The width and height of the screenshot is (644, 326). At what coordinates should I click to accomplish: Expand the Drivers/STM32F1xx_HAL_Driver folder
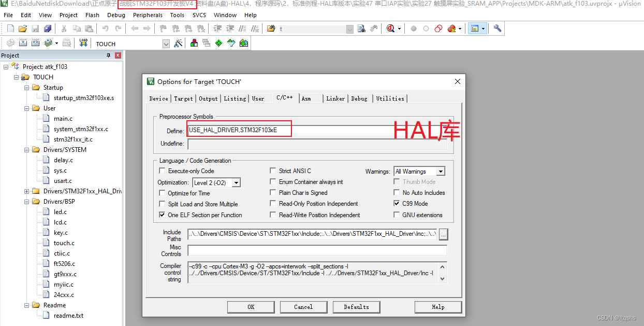click(27, 191)
